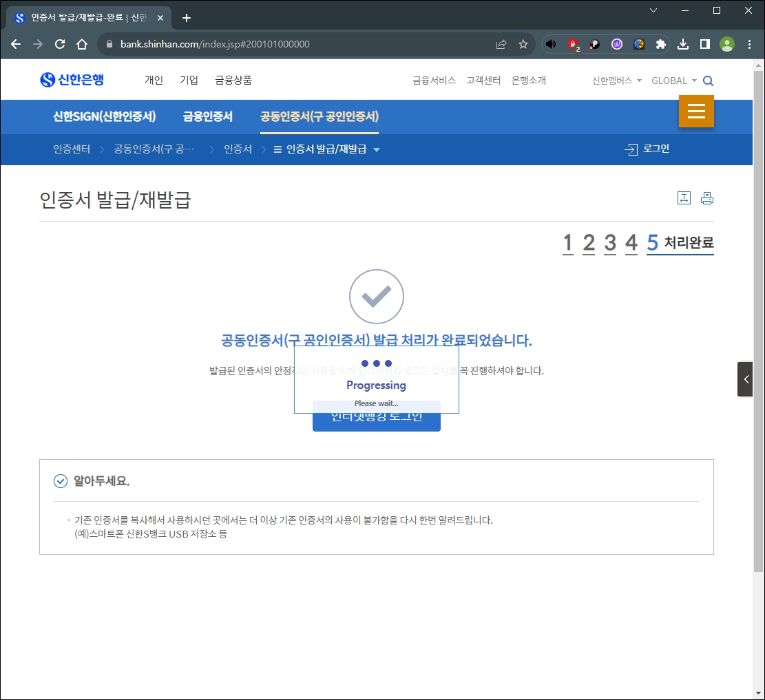This screenshot has width=765, height=700.
Task: Click the truncated 공동인증서(구 공… breadcrumb
Action: (154, 149)
